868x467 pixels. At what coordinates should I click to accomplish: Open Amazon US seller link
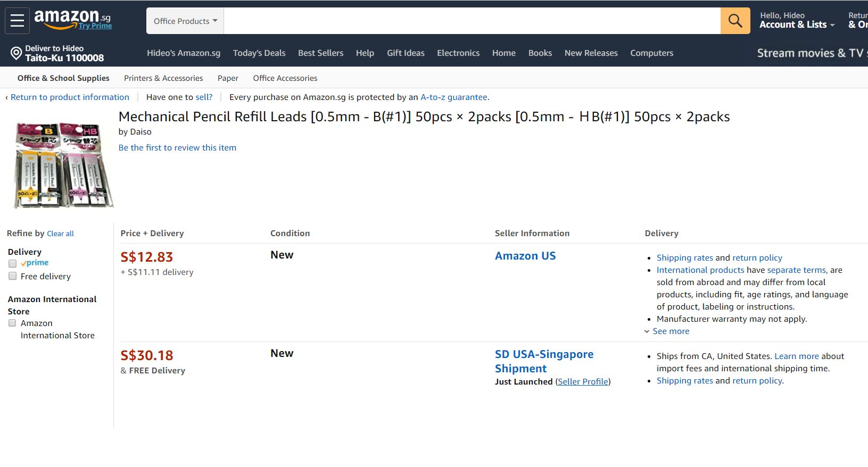[x=525, y=256]
